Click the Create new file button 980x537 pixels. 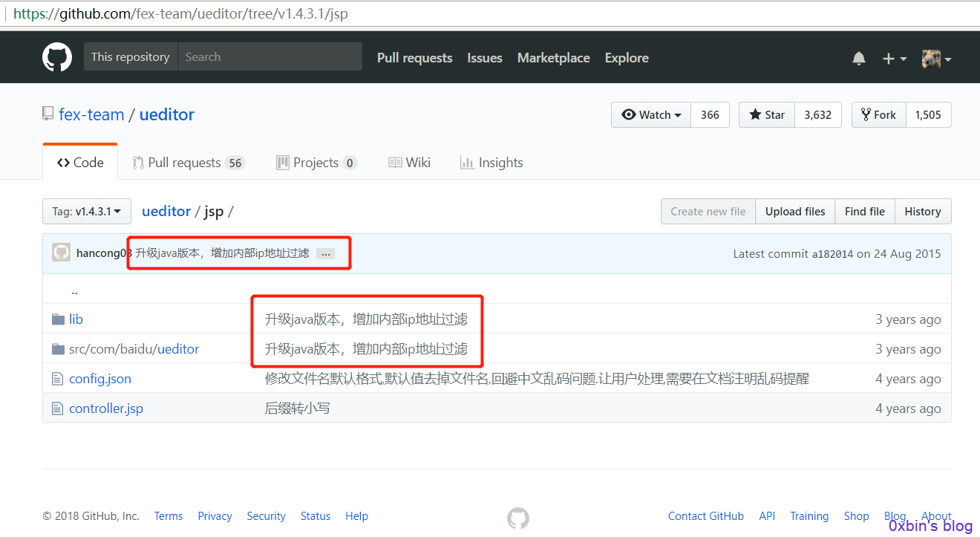click(708, 211)
